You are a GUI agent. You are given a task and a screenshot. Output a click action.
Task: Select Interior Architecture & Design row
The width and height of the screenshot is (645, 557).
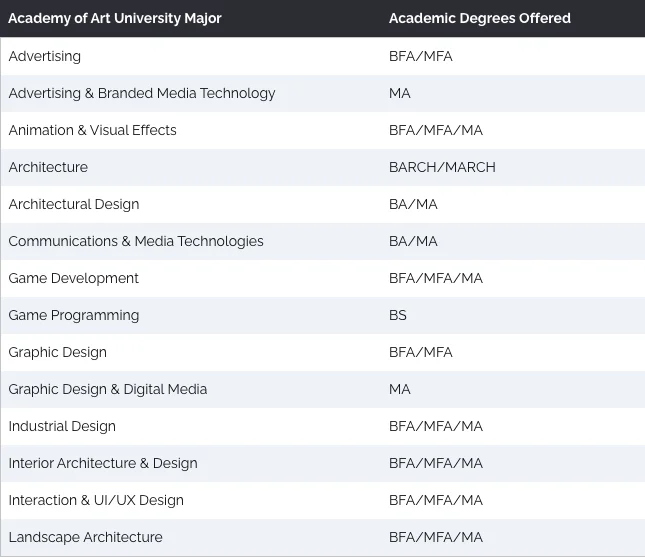point(103,463)
